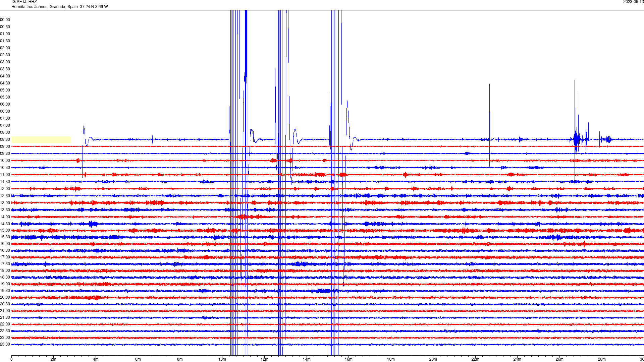Select the 14:30 time row label
The height and width of the screenshot is (362, 644).
click(x=5, y=224)
